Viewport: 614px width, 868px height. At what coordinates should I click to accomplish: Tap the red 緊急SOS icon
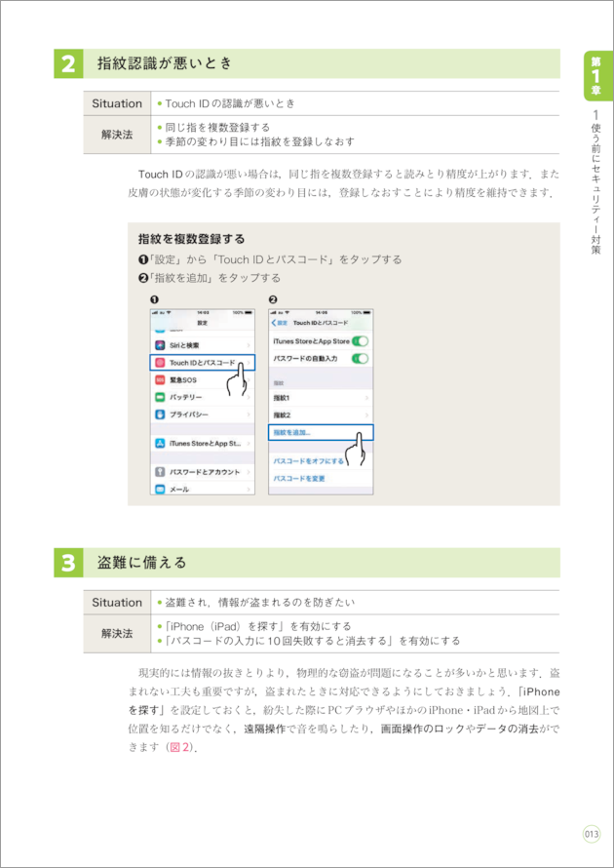(x=160, y=380)
